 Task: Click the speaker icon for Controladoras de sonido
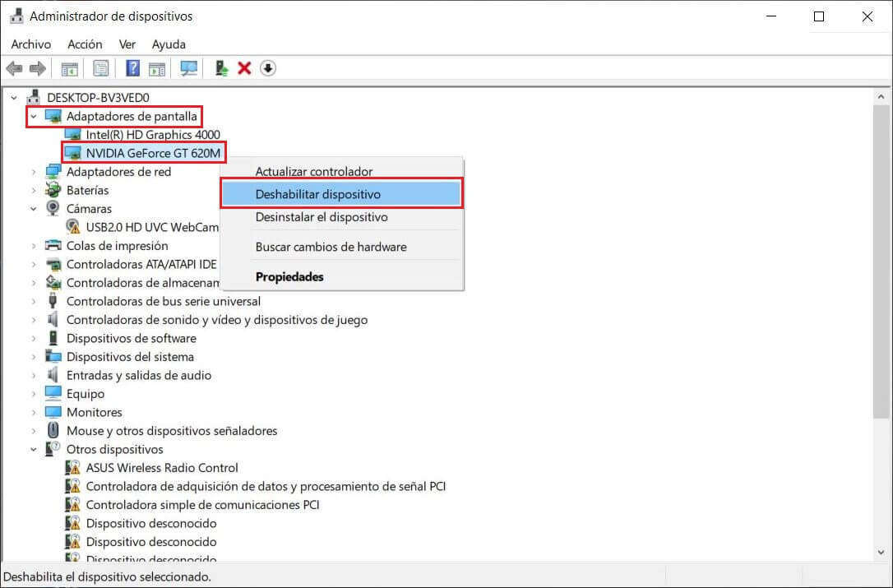53,320
